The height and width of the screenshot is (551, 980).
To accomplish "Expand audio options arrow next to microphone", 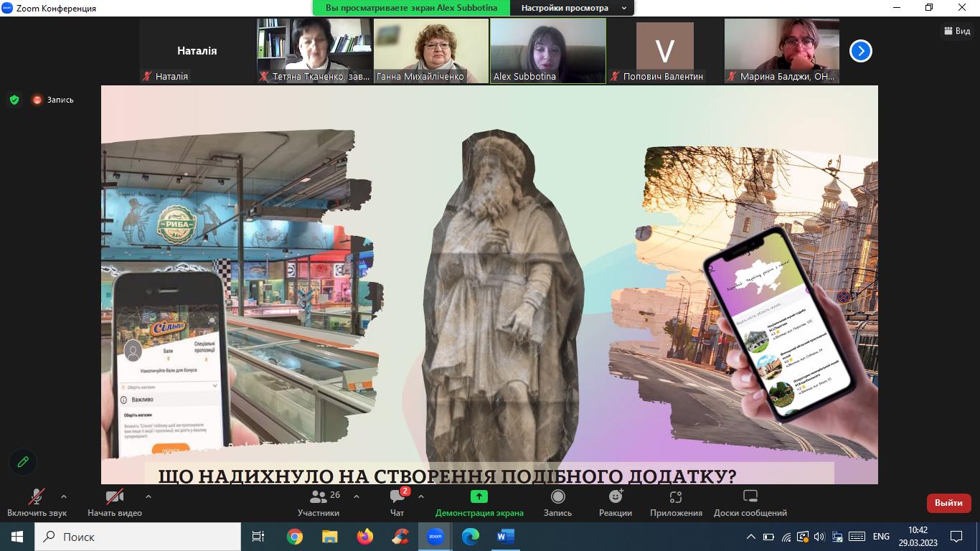I will pyautogui.click(x=64, y=496).
